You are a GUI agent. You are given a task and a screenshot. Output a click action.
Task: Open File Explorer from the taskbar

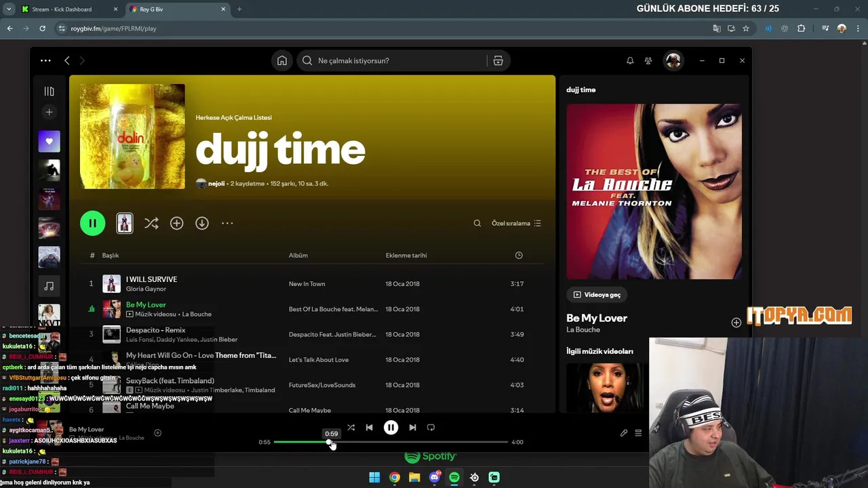point(414,478)
